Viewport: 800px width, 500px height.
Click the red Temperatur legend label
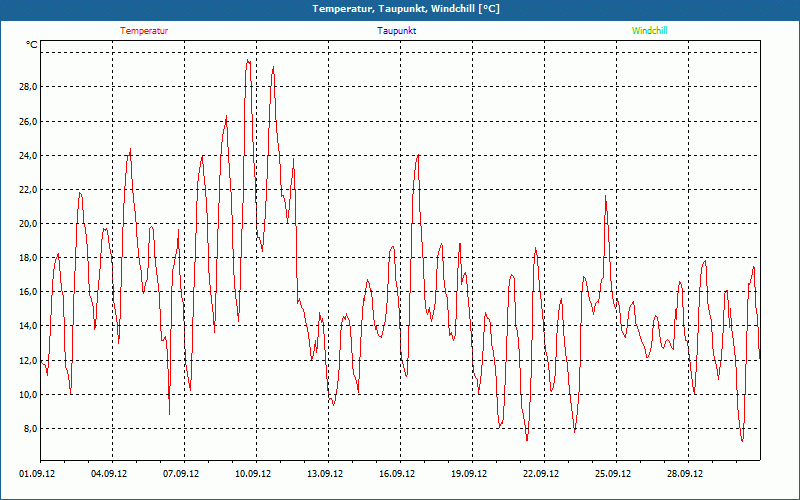coord(144,31)
